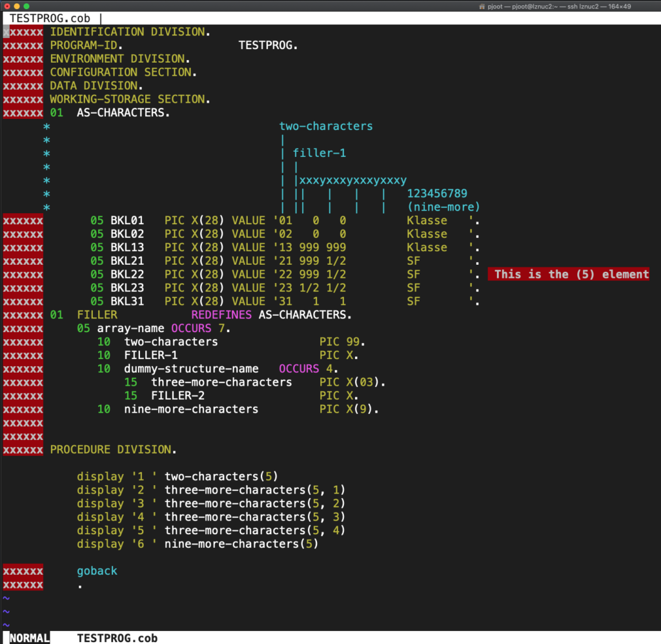The height and width of the screenshot is (644, 661).
Task: Click the BKL01 field name
Action: coord(127,220)
